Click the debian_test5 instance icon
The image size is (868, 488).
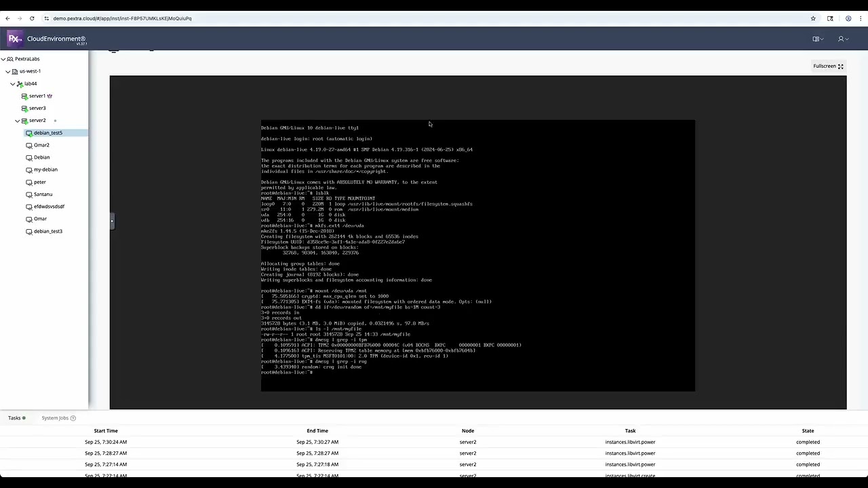coord(29,133)
